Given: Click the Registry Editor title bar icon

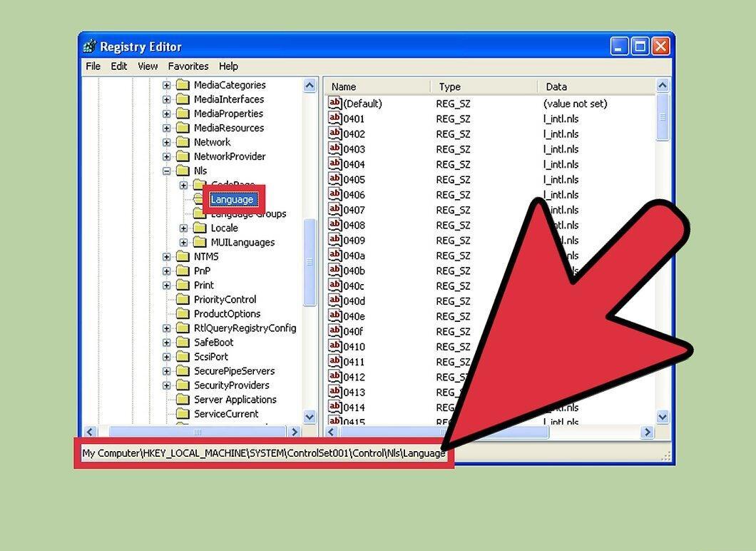Looking at the screenshot, I should [90, 46].
